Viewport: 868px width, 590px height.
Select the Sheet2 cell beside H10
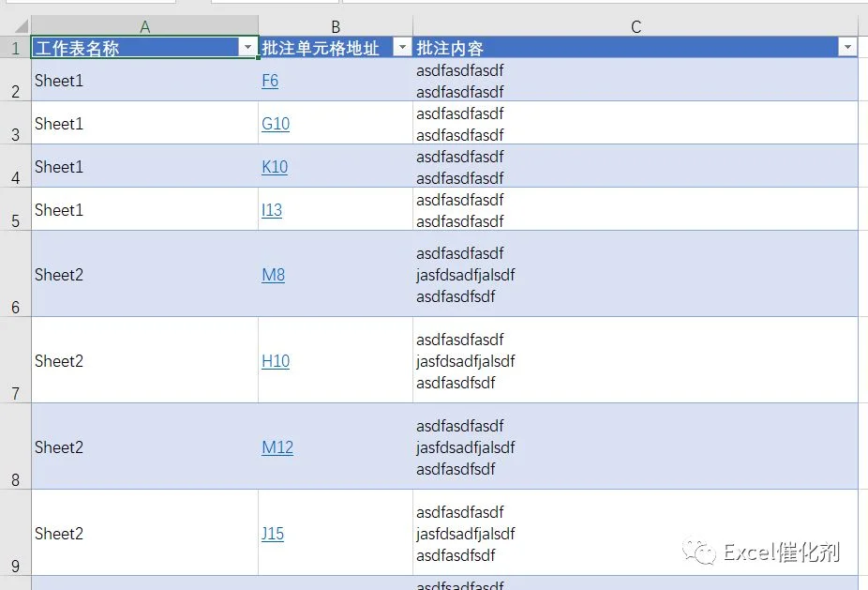coord(144,360)
